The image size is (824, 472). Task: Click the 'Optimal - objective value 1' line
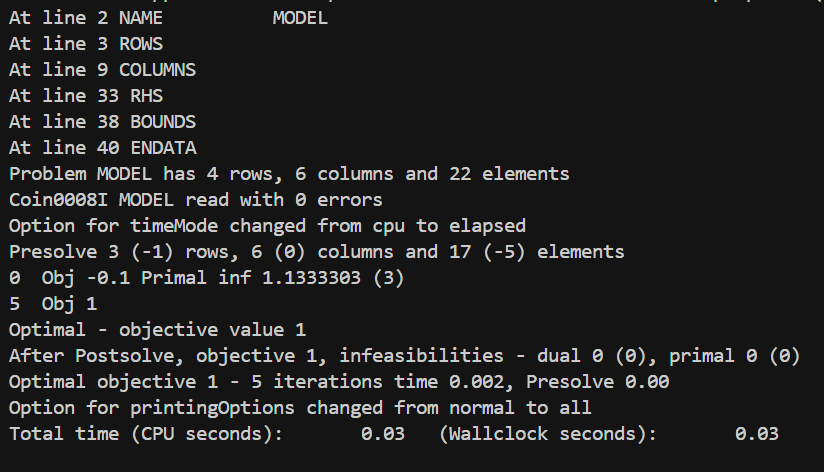157,330
